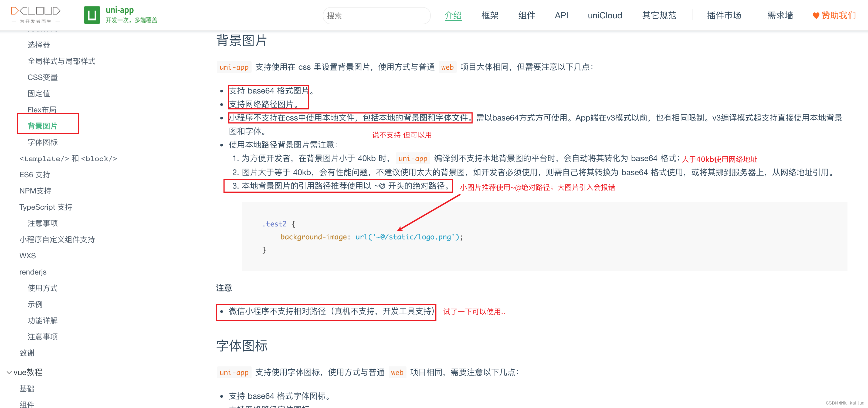Click the 支持网络路径图片 bullet
This screenshot has height=408, width=868.
(263, 104)
